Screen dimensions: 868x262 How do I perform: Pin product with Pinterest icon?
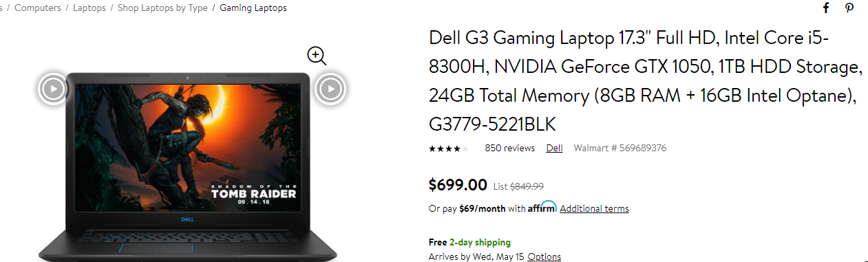850,8
